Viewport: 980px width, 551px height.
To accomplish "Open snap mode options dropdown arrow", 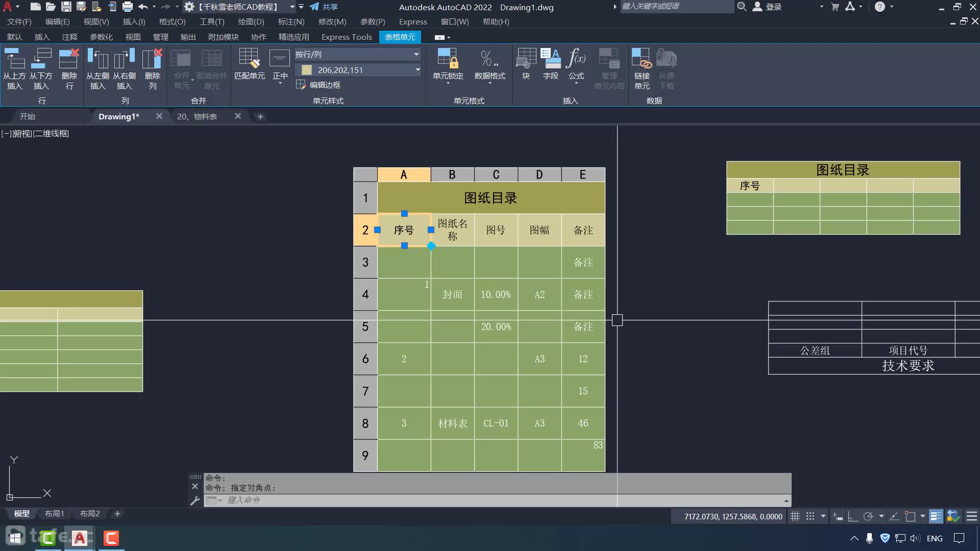I will [x=823, y=516].
